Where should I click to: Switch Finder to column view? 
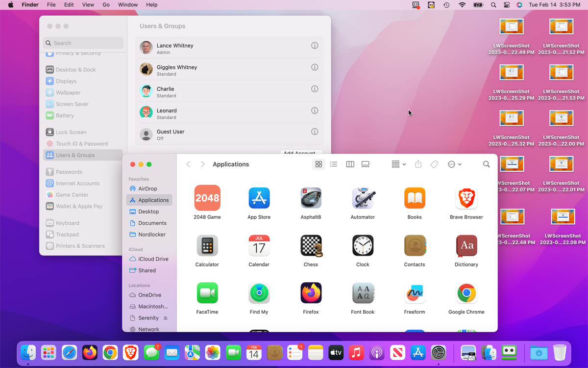coord(350,164)
